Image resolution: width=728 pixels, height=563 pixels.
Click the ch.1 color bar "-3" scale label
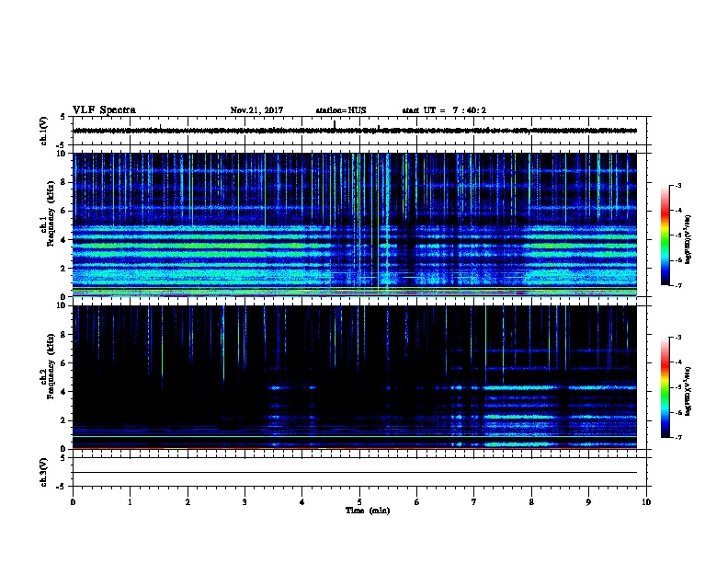click(678, 186)
